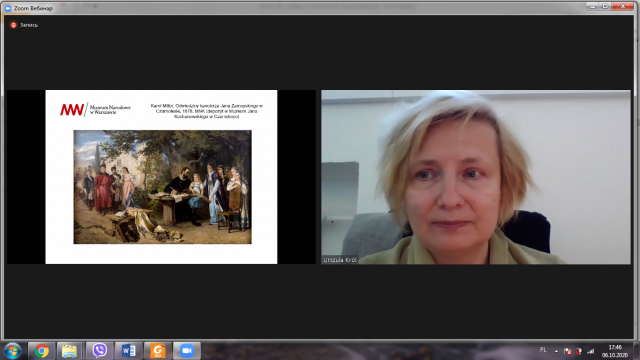Select the shared slide with painting

tap(161, 177)
